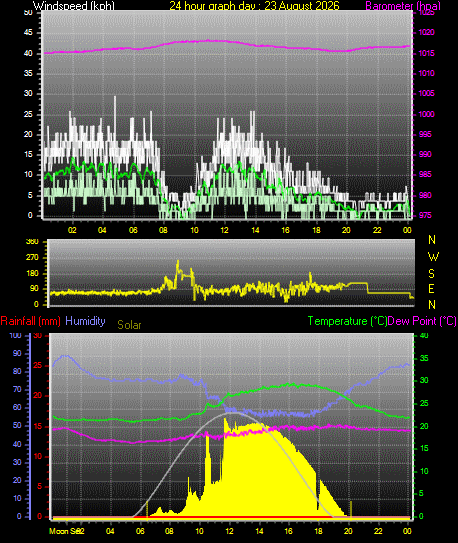The height and width of the screenshot is (543, 458).
Task: Select the 08 hour tick under windspeed graph
Action: click(163, 230)
